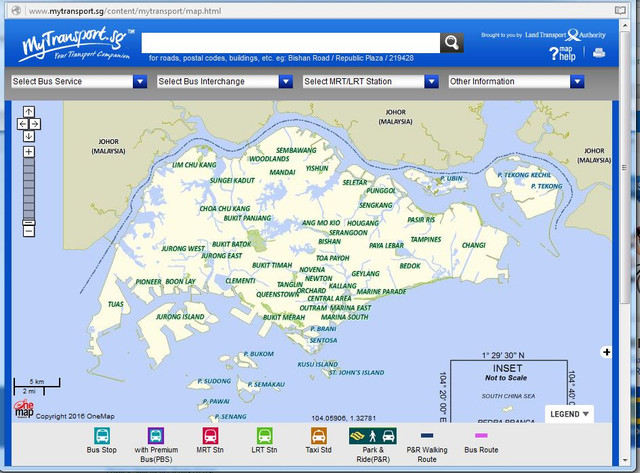Click the search input field
This screenshot has height=473, width=640.
[x=291, y=43]
